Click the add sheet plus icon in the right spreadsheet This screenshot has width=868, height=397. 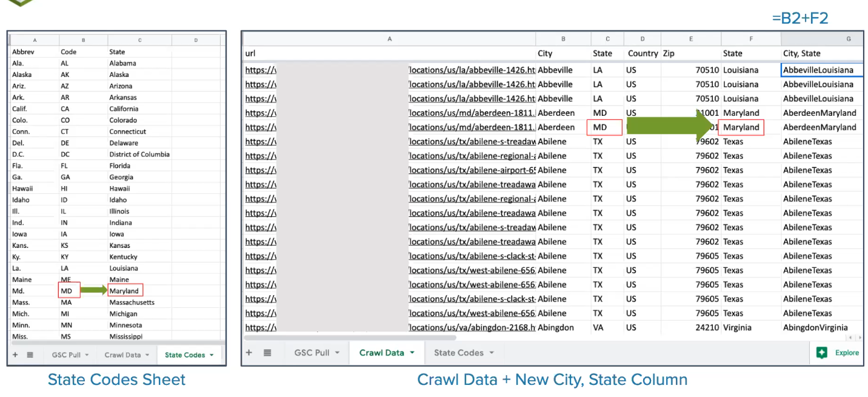249,353
